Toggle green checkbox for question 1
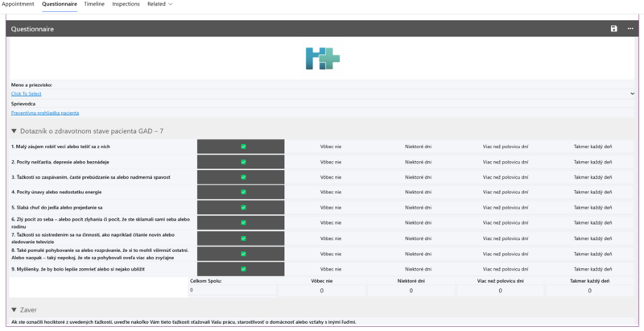The width and height of the screenshot is (644, 331). tap(242, 147)
